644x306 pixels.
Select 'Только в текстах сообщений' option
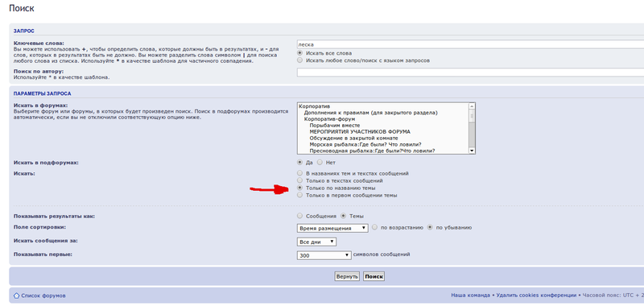pyautogui.click(x=299, y=180)
